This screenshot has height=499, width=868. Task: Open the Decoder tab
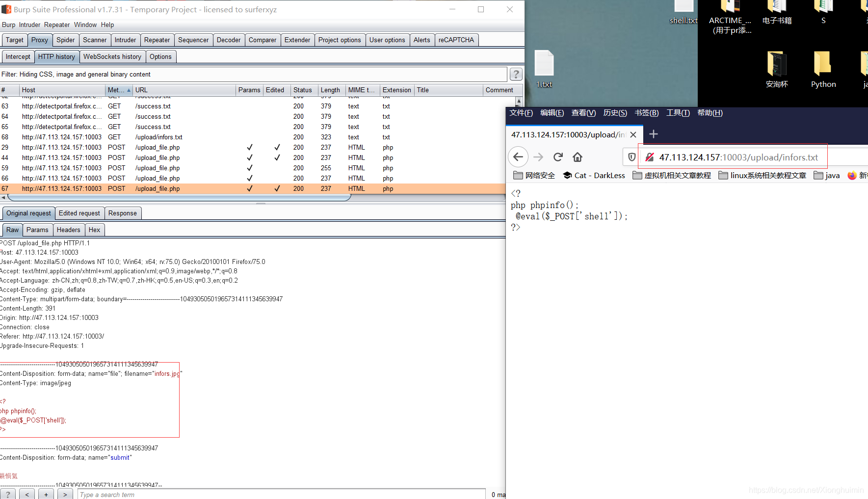(x=229, y=40)
